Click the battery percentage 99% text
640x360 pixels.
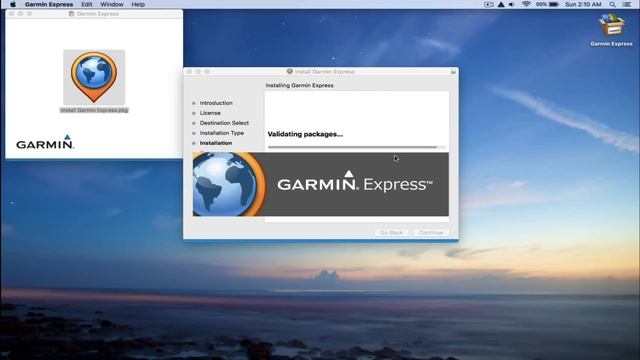click(541, 4)
